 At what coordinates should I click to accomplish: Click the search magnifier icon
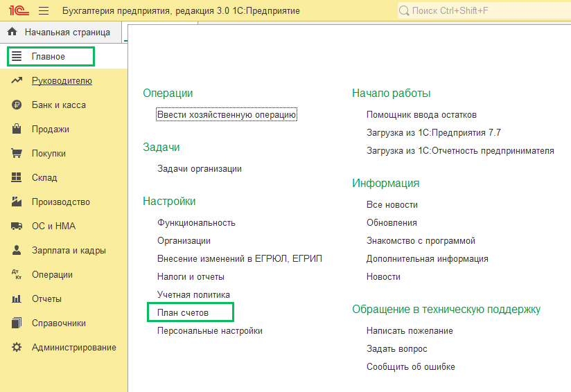404,10
